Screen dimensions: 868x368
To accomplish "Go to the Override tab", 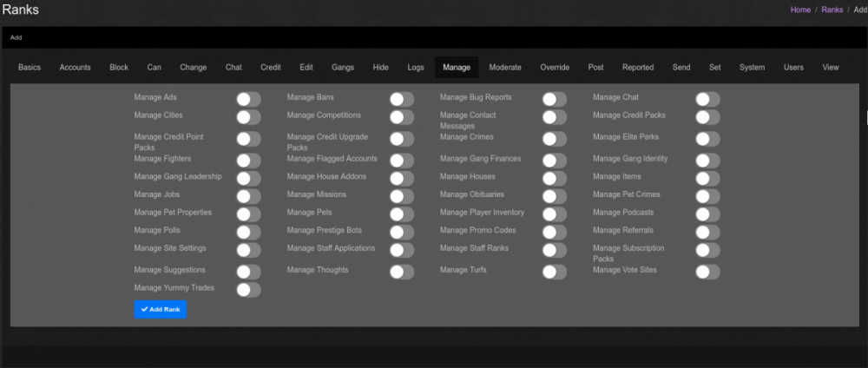I will (555, 68).
